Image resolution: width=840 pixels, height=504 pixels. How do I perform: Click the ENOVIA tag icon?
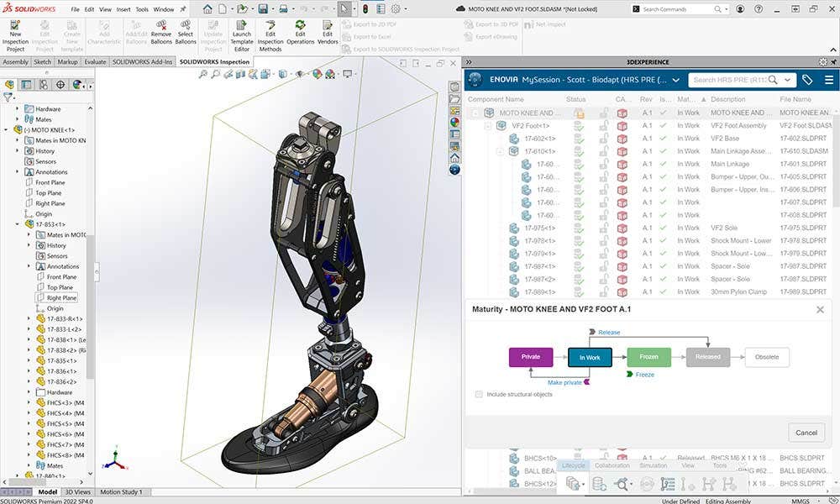click(807, 80)
